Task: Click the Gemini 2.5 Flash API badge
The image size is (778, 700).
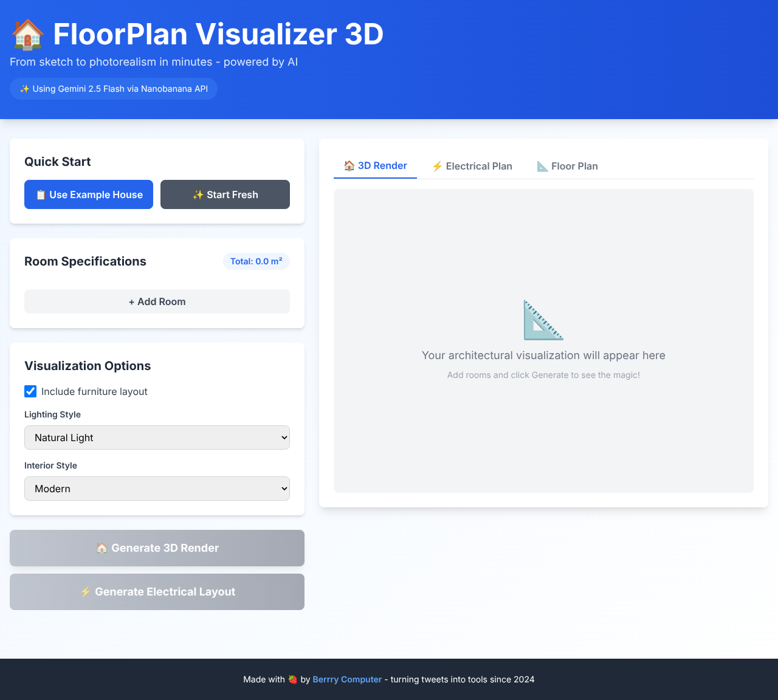Action: tap(113, 89)
